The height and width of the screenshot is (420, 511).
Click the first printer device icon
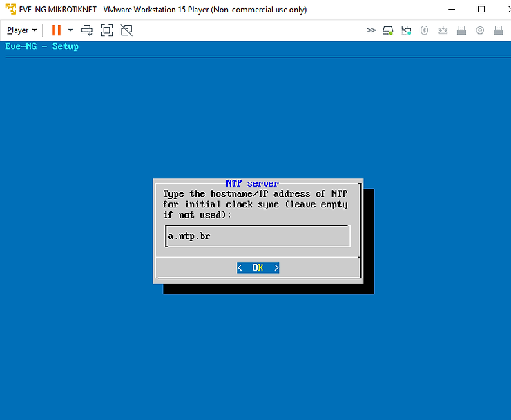[x=461, y=30]
